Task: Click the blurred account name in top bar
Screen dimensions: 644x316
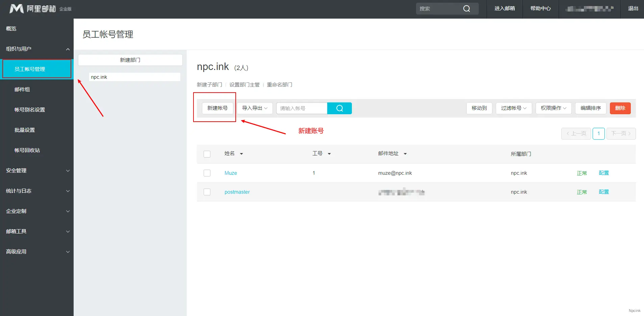Action: click(x=590, y=9)
